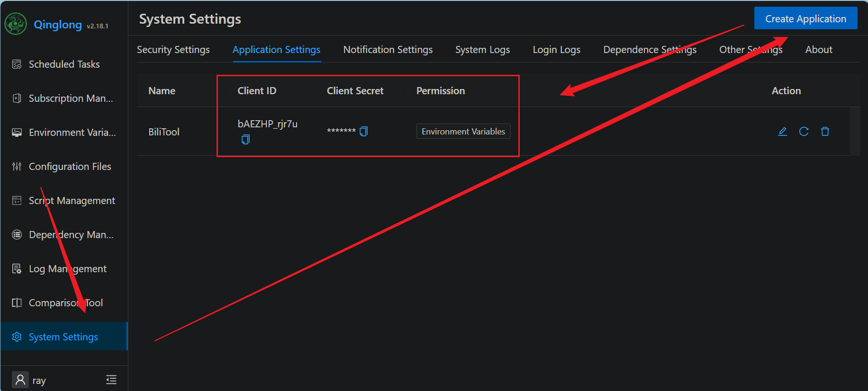Open the About tab

tap(818, 50)
